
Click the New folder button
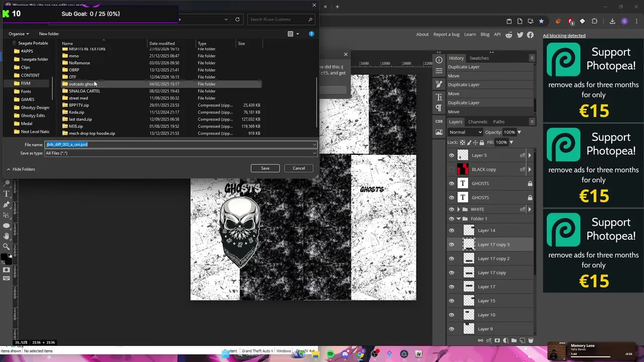point(49,34)
